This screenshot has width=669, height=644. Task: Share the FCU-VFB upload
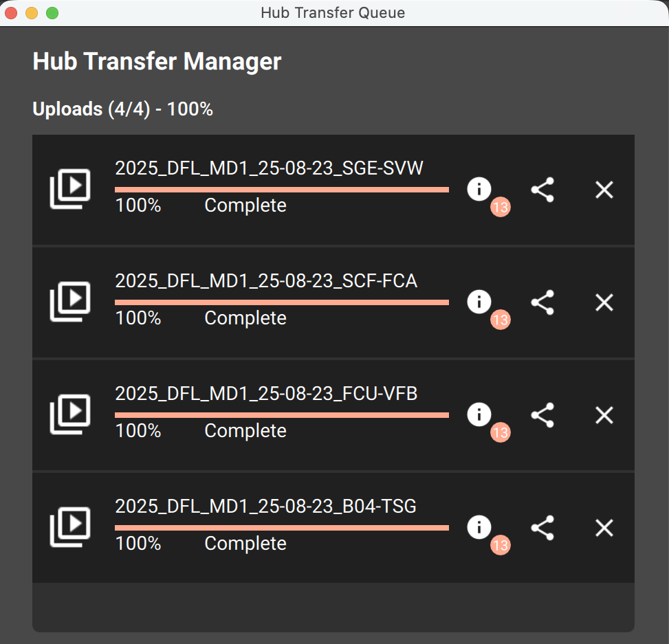[542, 415]
